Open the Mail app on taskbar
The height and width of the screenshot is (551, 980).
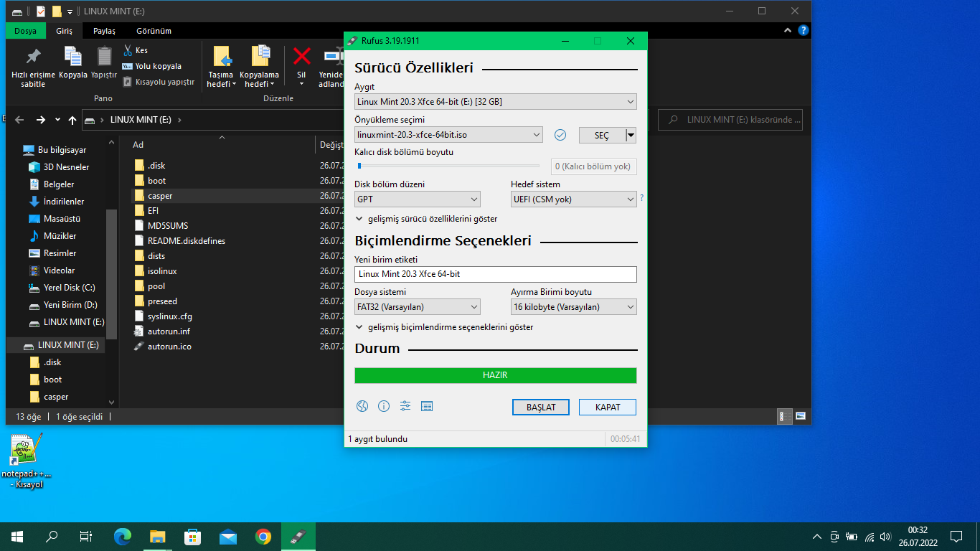pos(228,536)
